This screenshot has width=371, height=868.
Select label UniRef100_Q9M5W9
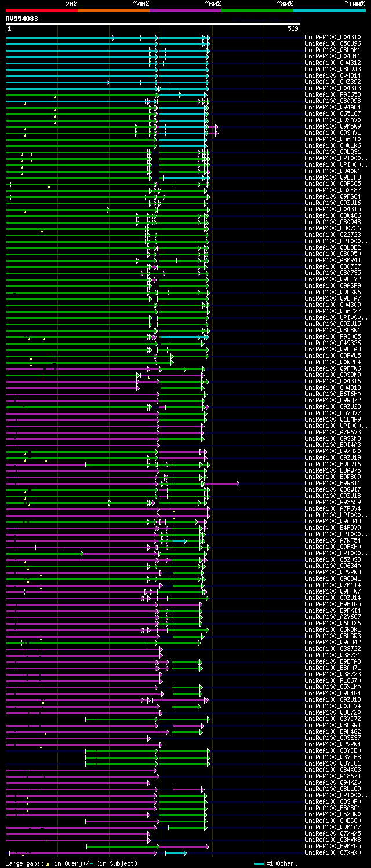pyautogui.click(x=333, y=126)
